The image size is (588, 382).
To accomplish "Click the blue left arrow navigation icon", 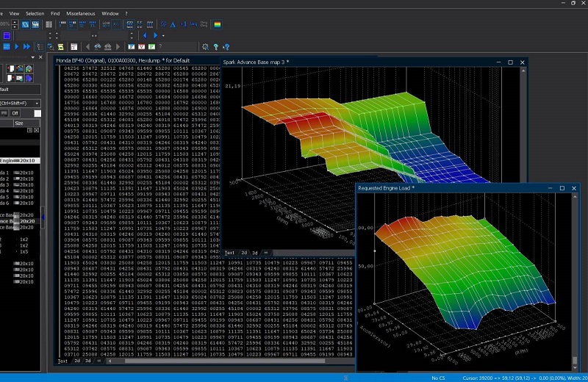I will [145, 35].
